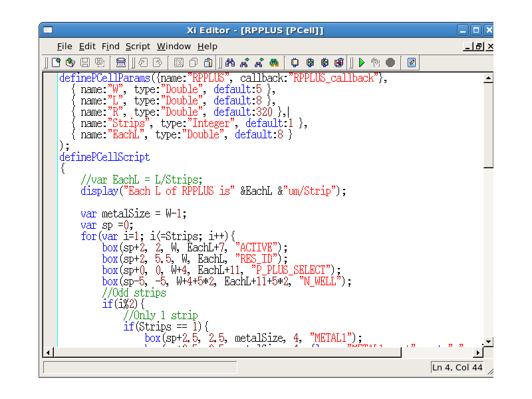The height and width of the screenshot is (399, 532).
Task: Click the first binoculars Find icon
Action: click(x=230, y=63)
